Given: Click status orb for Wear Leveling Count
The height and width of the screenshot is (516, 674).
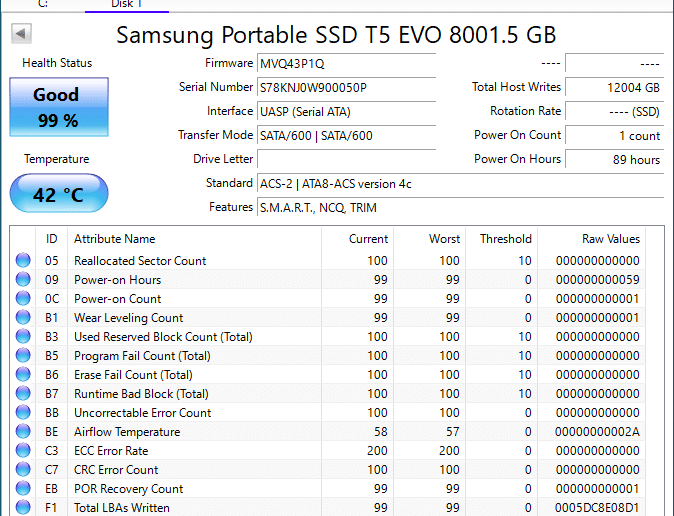Looking at the screenshot, I should (23, 317).
